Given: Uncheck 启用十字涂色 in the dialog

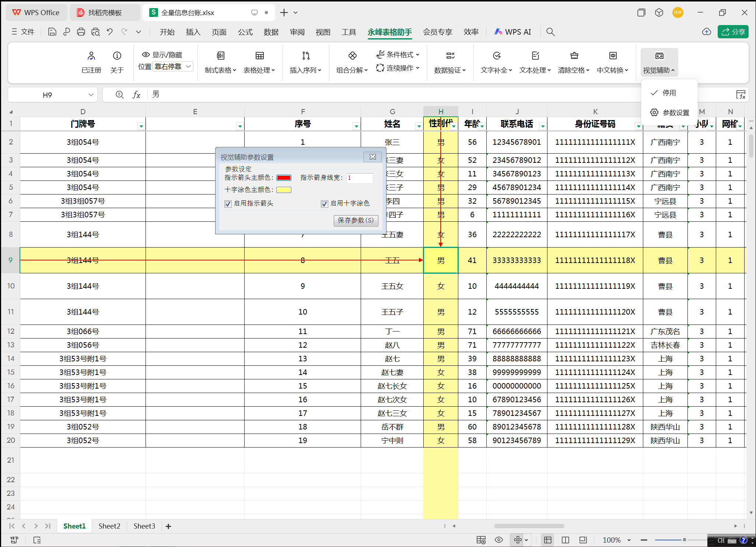Looking at the screenshot, I should click(324, 204).
